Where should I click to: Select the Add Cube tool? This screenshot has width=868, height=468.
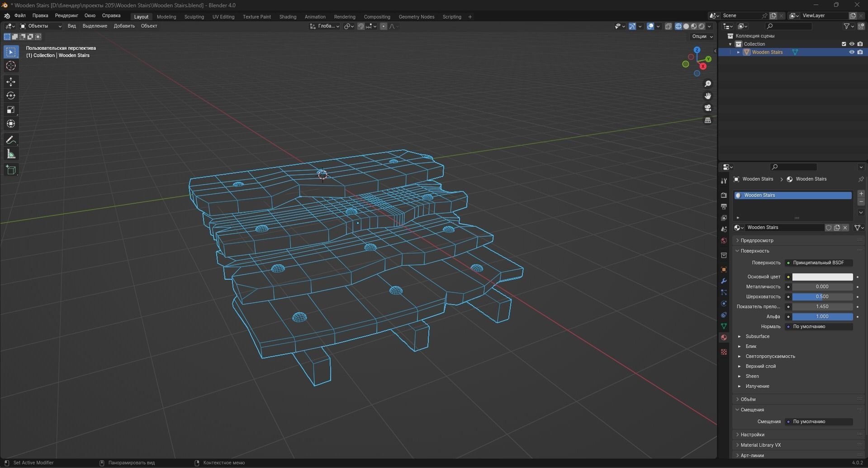[11, 170]
